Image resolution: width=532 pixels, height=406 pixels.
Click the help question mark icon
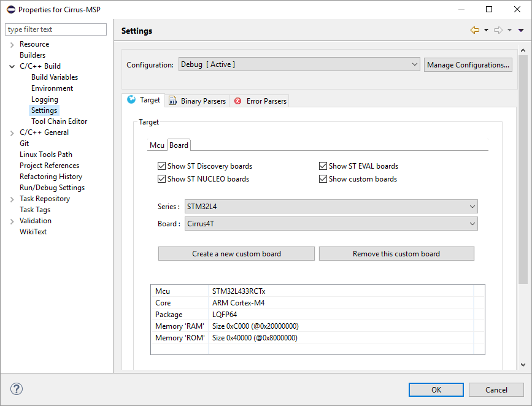click(x=17, y=389)
